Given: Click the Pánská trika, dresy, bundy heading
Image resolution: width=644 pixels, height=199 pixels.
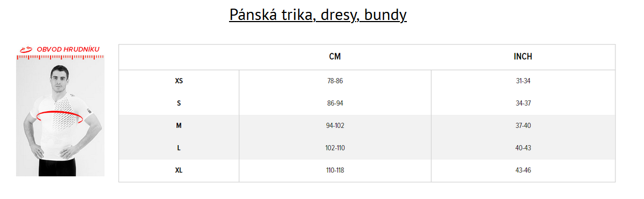Looking at the screenshot, I should pyautogui.click(x=318, y=15).
